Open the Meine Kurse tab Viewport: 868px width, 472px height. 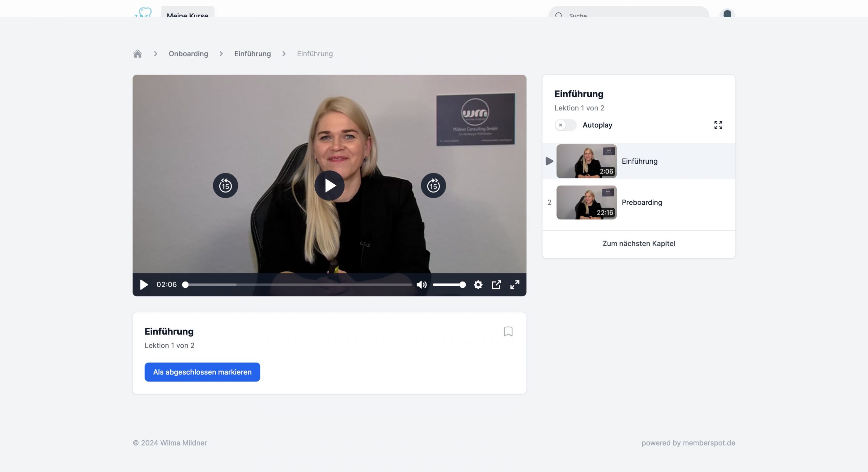click(187, 14)
